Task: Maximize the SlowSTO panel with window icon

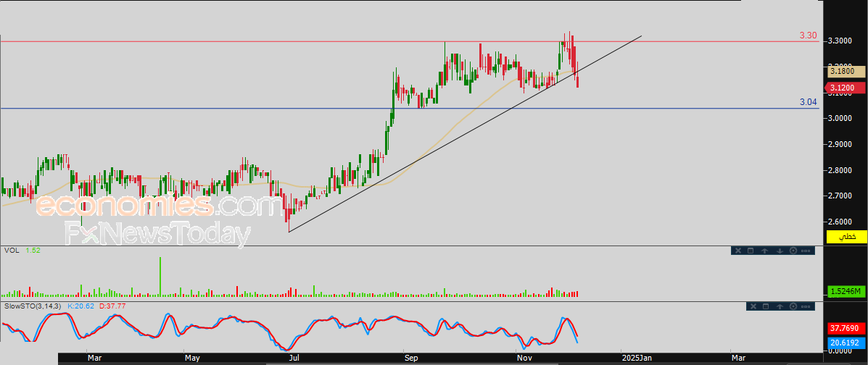Action: coord(766,306)
